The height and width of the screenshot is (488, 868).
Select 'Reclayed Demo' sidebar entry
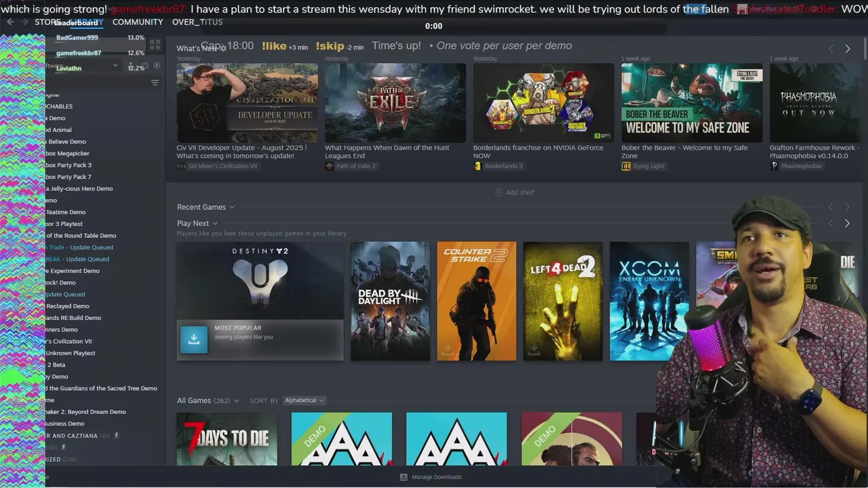pyautogui.click(x=67, y=306)
